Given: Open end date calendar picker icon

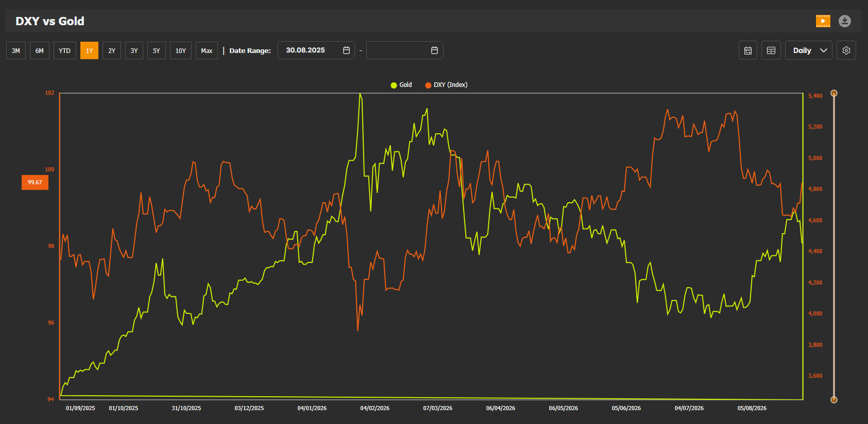Looking at the screenshot, I should click(434, 50).
